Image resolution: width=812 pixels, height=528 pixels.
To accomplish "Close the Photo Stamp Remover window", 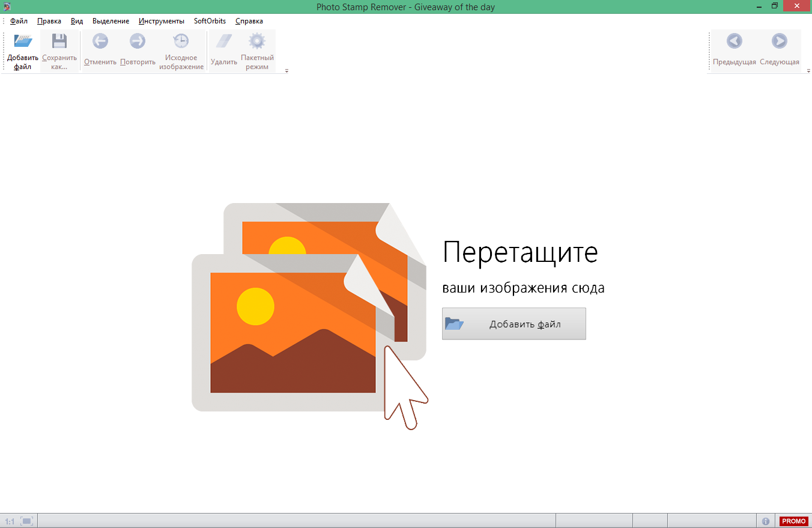I will (797, 7).
